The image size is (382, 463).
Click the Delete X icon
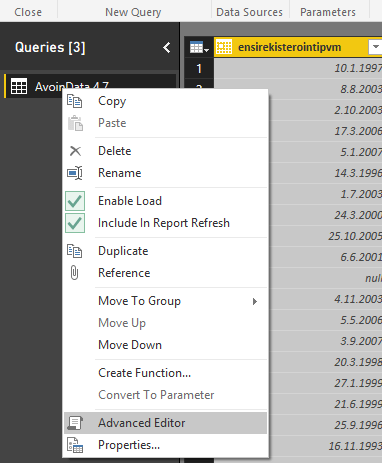[x=75, y=151]
